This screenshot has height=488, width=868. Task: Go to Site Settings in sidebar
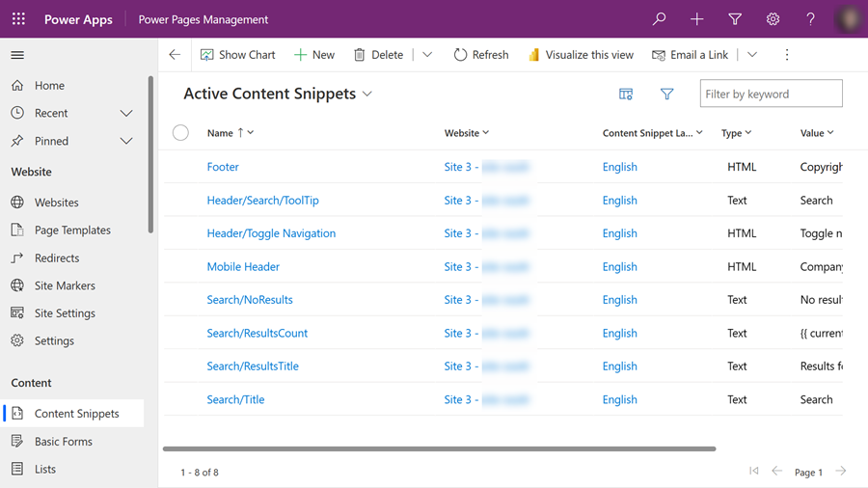[x=65, y=313]
